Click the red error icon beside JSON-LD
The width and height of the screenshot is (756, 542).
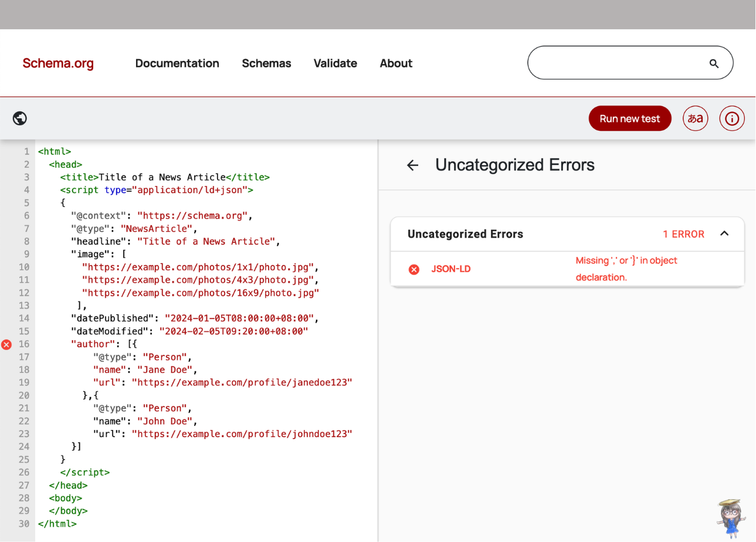[413, 269]
